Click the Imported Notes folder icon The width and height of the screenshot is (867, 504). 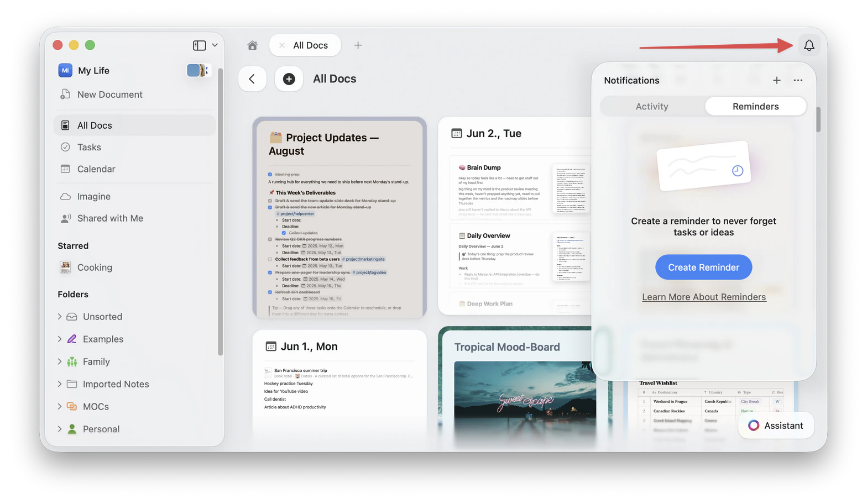click(x=72, y=384)
